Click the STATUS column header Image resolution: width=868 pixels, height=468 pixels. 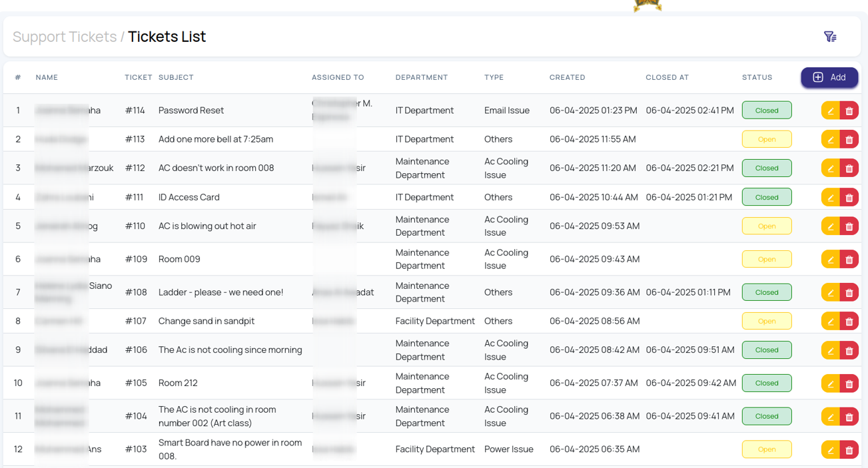click(757, 77)
